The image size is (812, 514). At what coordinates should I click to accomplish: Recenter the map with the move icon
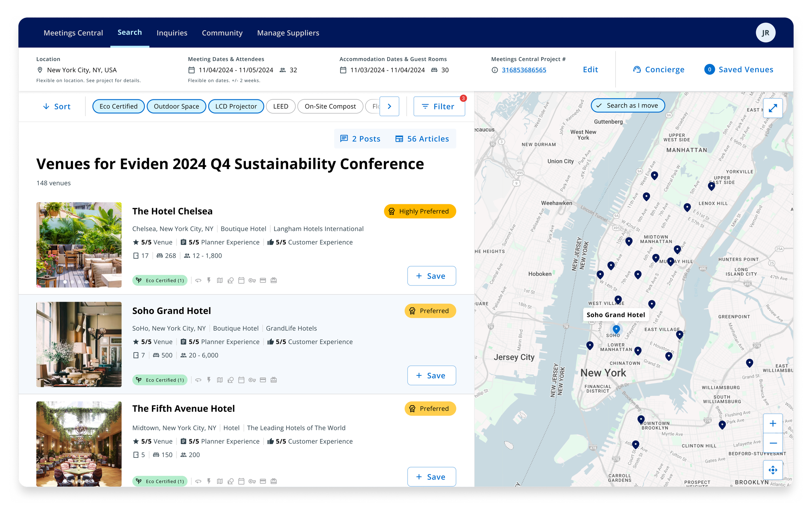click(x=773, y=470)
